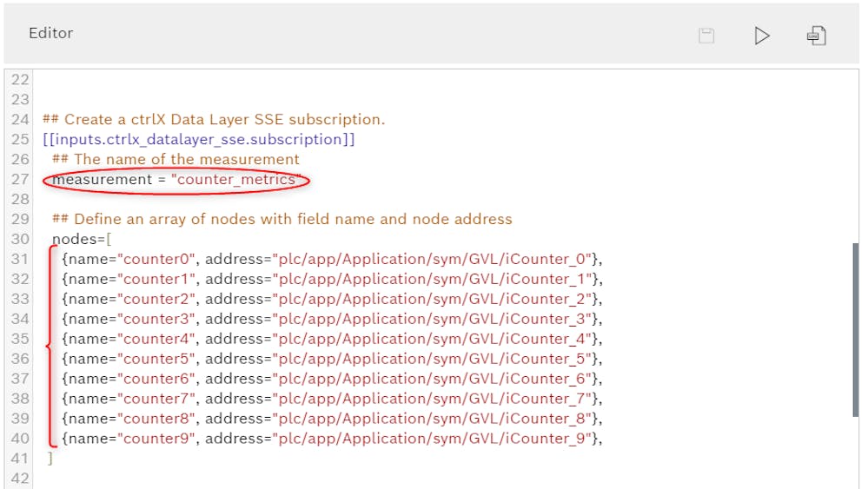Viewport: 868px width, 489px height.
Task: Click the comment 'The name of the measurement'
Action: tap(176, 159)
